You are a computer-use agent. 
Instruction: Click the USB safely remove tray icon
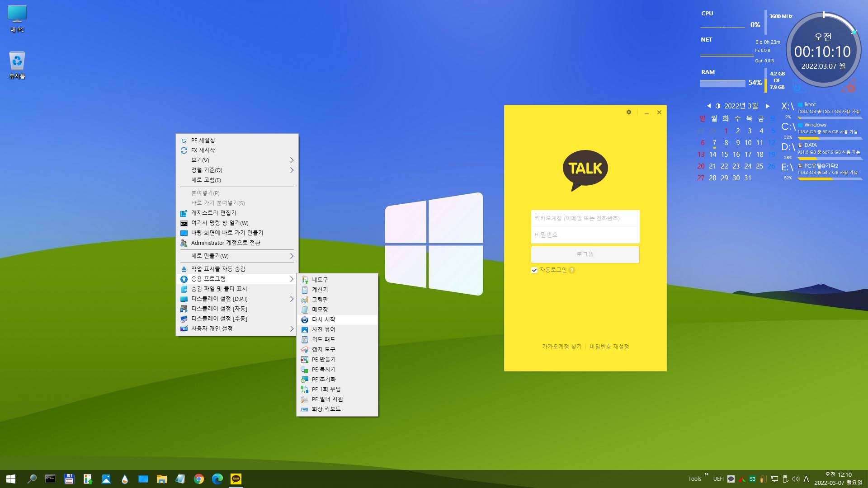785,479
